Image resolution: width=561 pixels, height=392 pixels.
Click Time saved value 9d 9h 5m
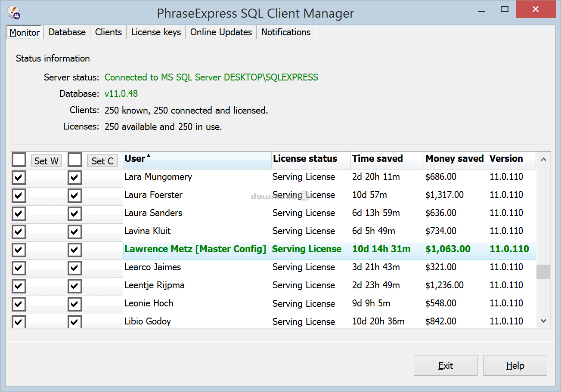coord(371,303)
